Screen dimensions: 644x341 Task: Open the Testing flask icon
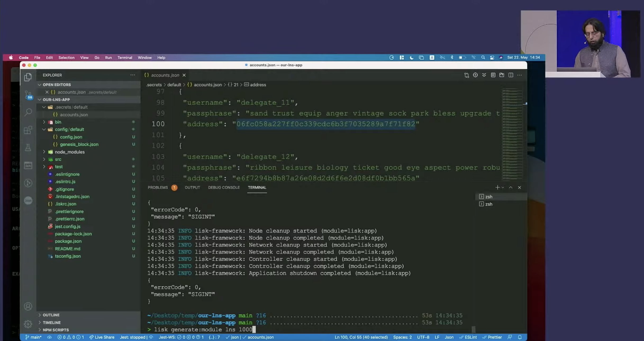28,148
